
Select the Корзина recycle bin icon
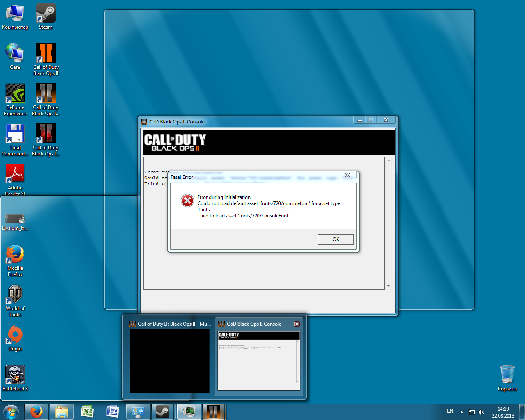pyautogui.click(x=507, y=378)
